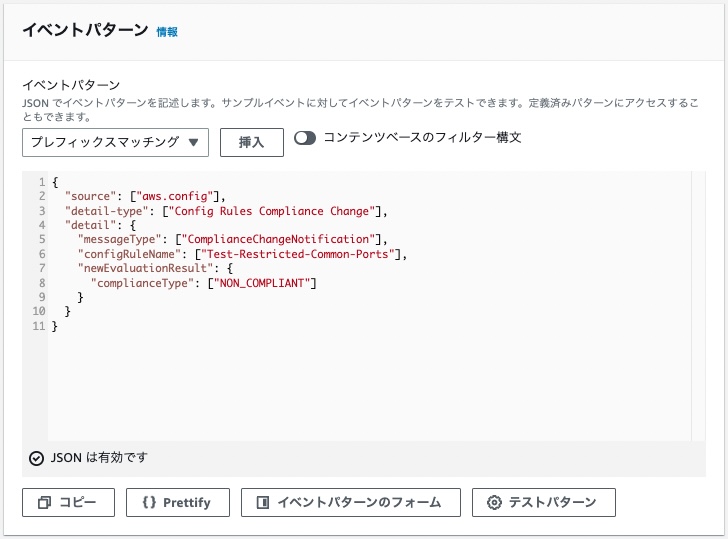Click empty area of the JSON editor
The width and height of the screenshot is (728, 539).
coord(369,385)
